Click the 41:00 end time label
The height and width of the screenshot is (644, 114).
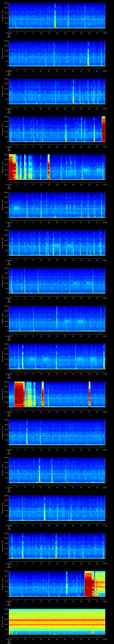pyautogui.click(x=105, y=147)
